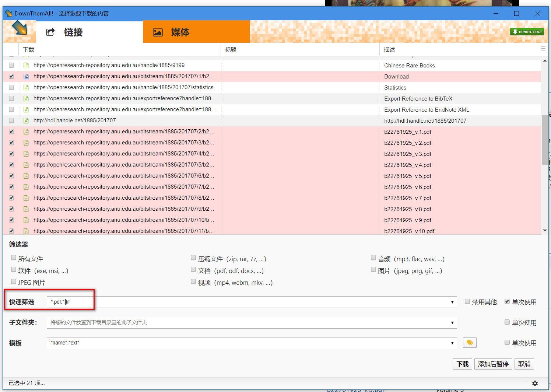Click PDF icon of b22761925_v.3.pdf row
The image size is (551, 392).
[x=26, y=154]
